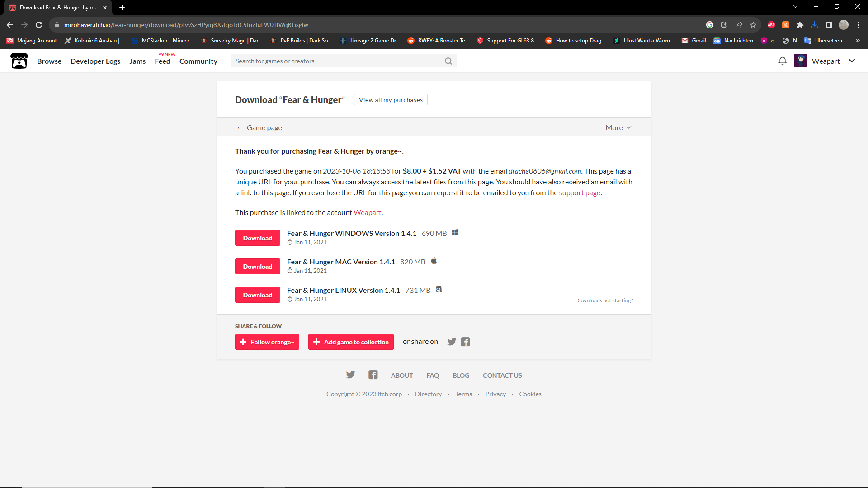Click the Community navigation tab
Screen dimensions: 868x488
tap(198, 61)
